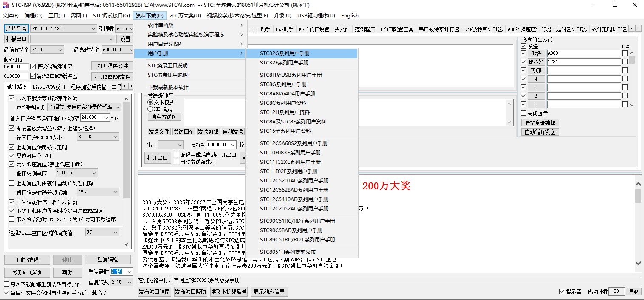Click the 下载/编程 button
The height and width of the screenshot is (300, 644).
(x=27, y=260)
